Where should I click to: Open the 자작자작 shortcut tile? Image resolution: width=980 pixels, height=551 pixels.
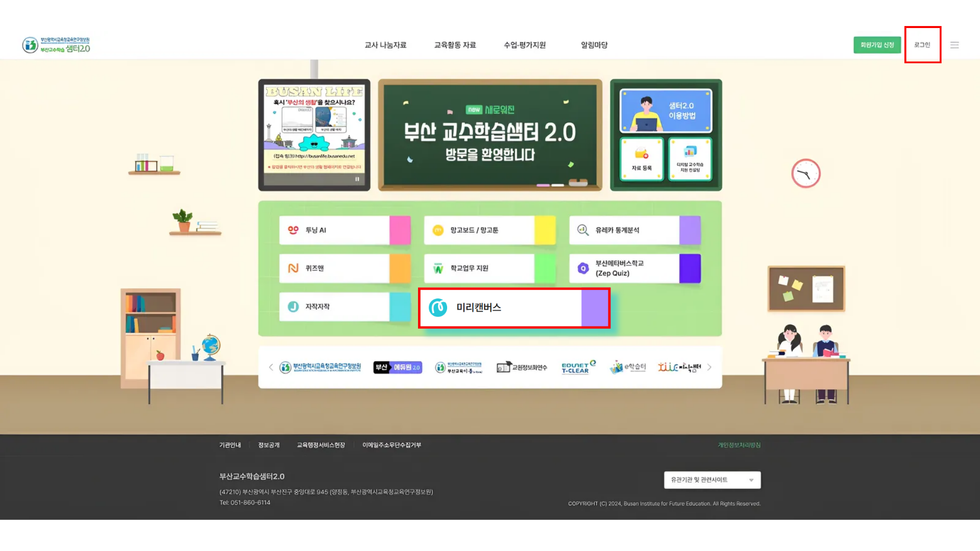tap(344, 307)
